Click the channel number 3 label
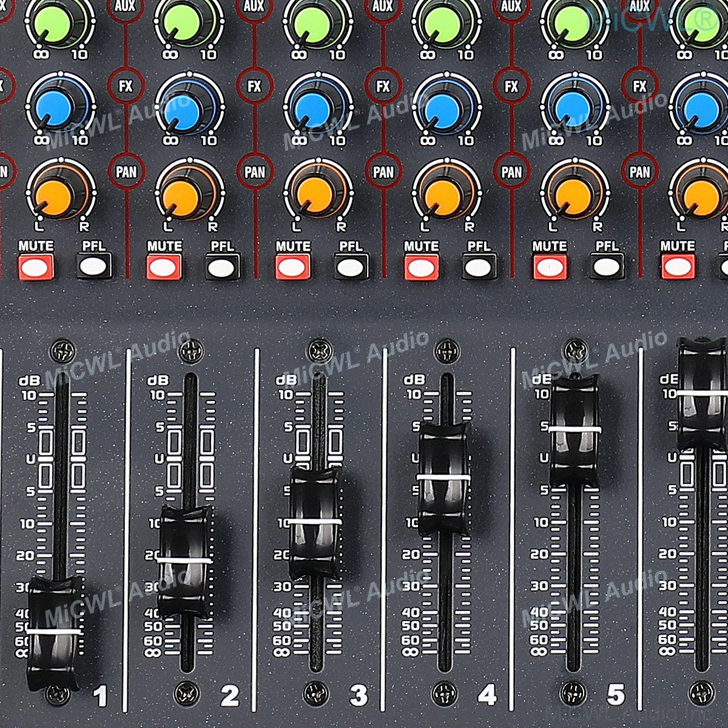Screen dimensions: 728x728 pyautogui.click(x=358, y=695)
